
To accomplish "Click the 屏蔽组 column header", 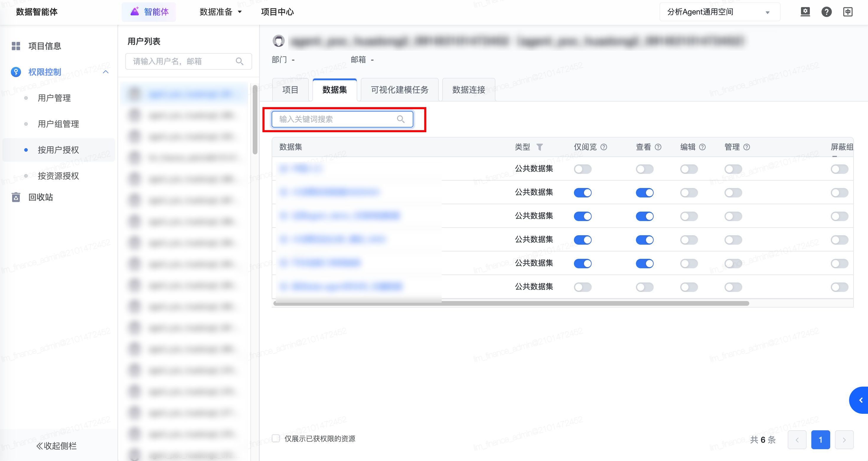I will click(x=842, y=147).
